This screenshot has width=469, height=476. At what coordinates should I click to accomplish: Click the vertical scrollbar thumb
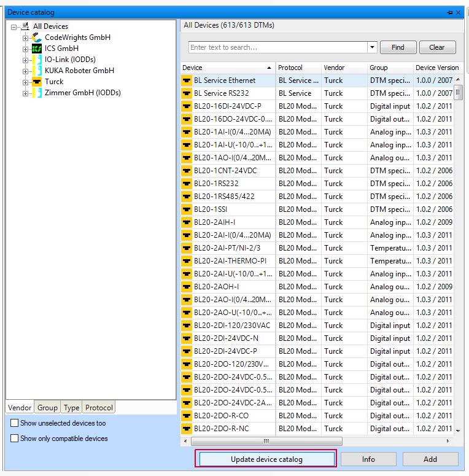click(x=458, y=93)
